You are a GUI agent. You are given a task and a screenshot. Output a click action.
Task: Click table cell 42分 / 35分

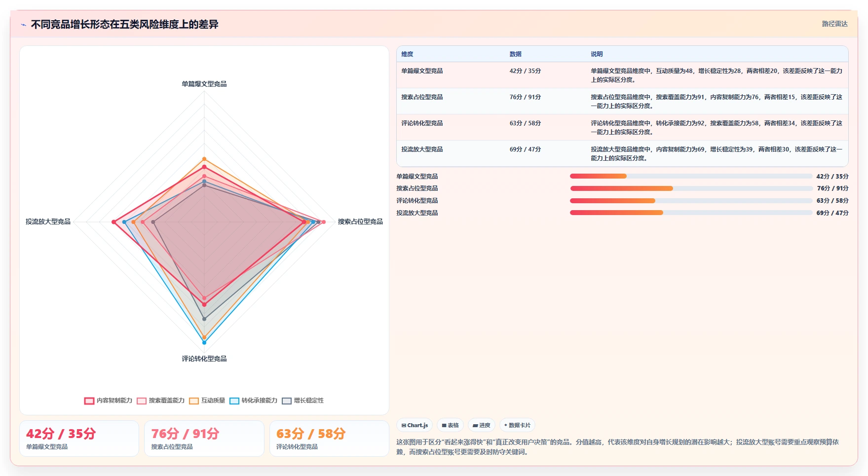[x=525, y=71]
